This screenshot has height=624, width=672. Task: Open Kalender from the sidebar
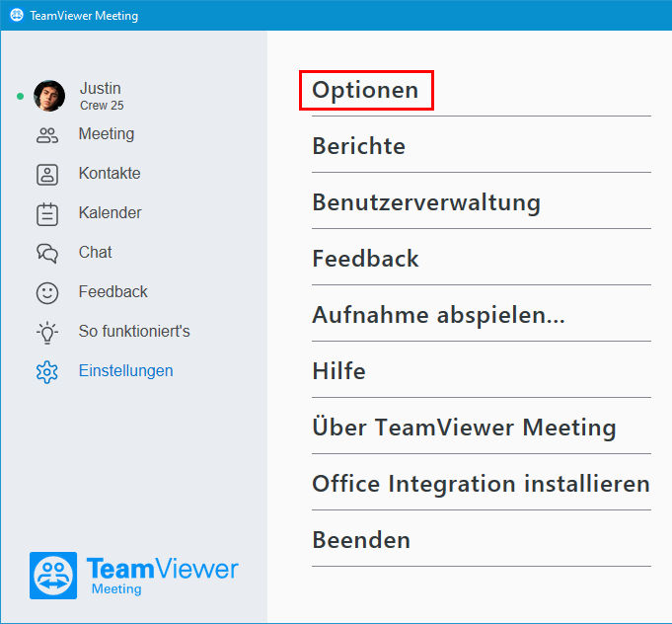[x=110, y=212]
